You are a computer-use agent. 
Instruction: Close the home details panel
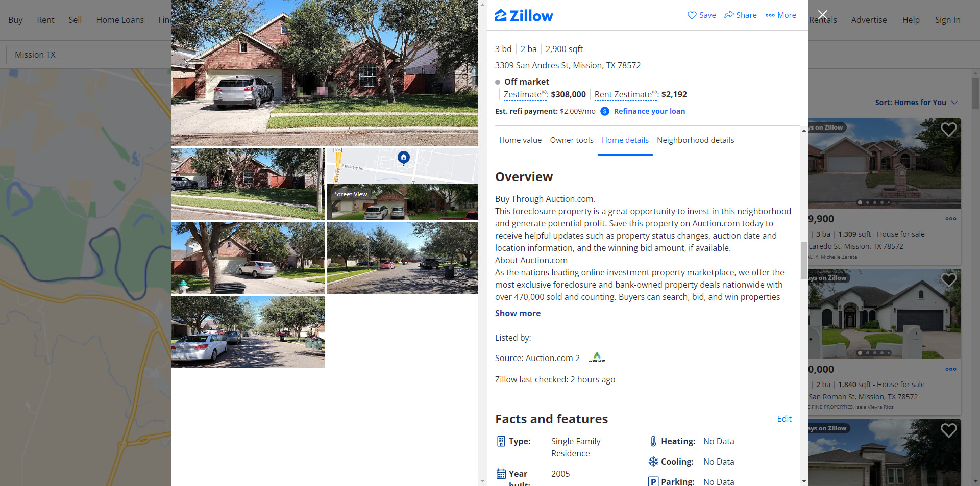pyautogui.click(x=822, y=15)
